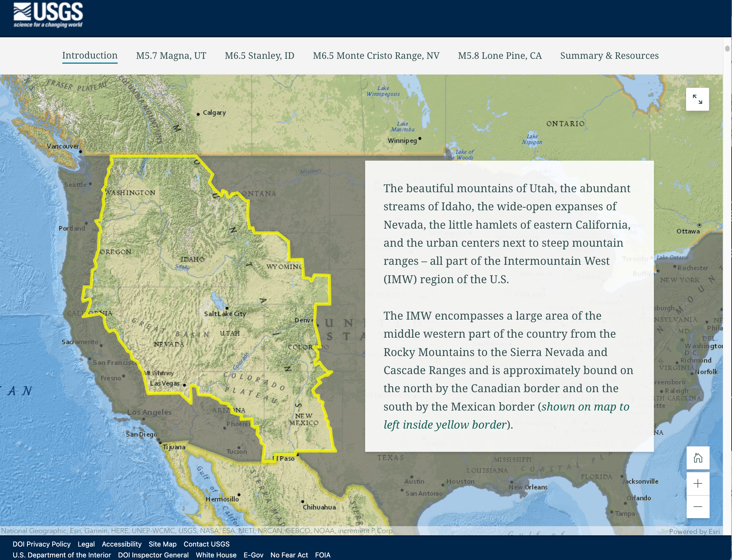Open DOI Inspector General link
Screen dimensions: 732x560
click(153, 555)
